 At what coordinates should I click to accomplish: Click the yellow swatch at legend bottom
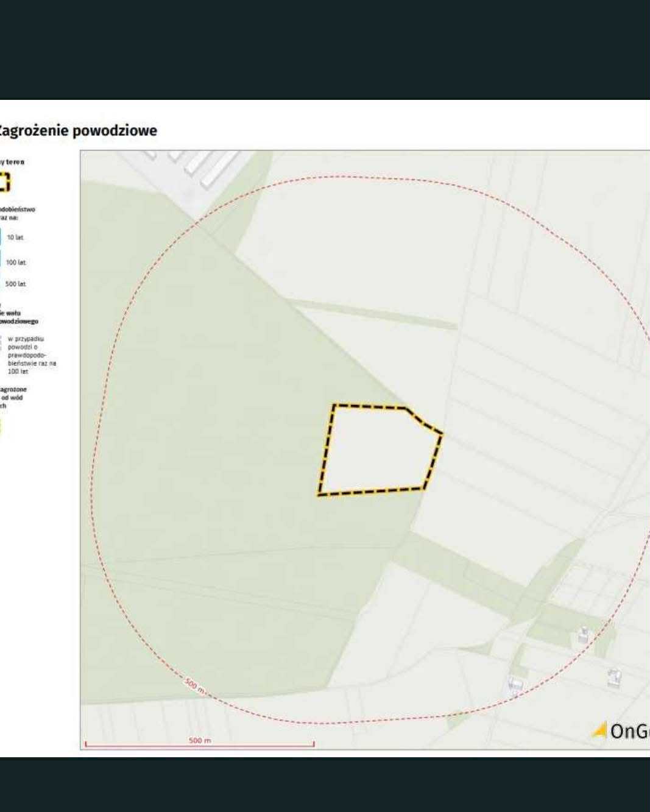(1, 426)
